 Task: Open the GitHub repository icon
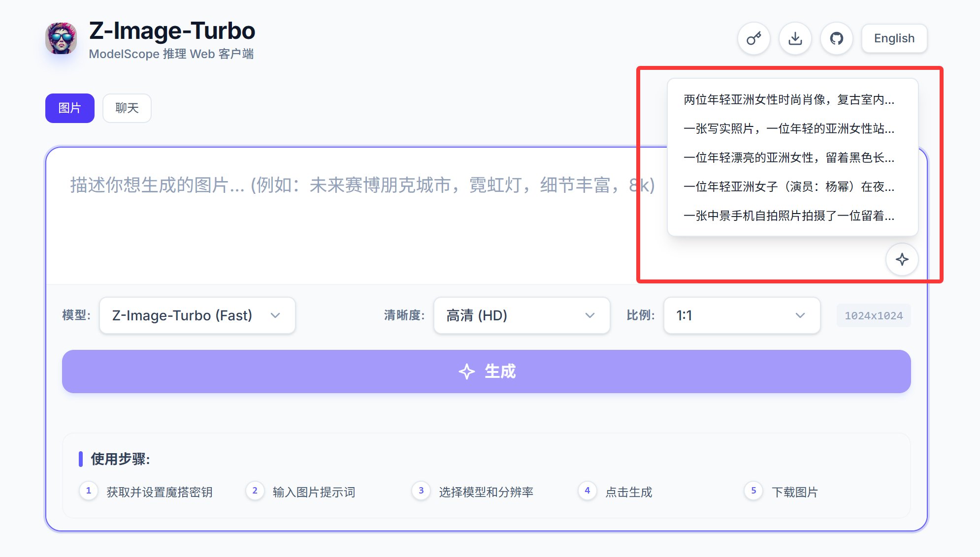point(836,38)
